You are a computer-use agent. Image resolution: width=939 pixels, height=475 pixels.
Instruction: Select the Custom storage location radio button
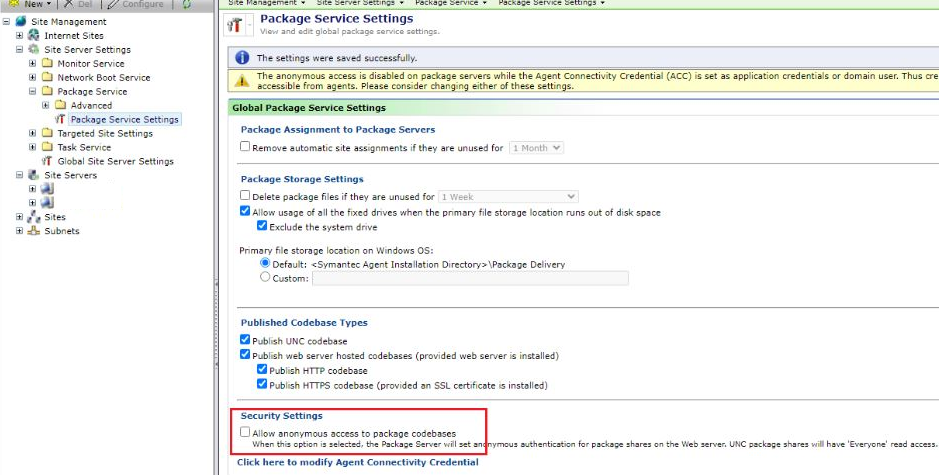point(265,278)
